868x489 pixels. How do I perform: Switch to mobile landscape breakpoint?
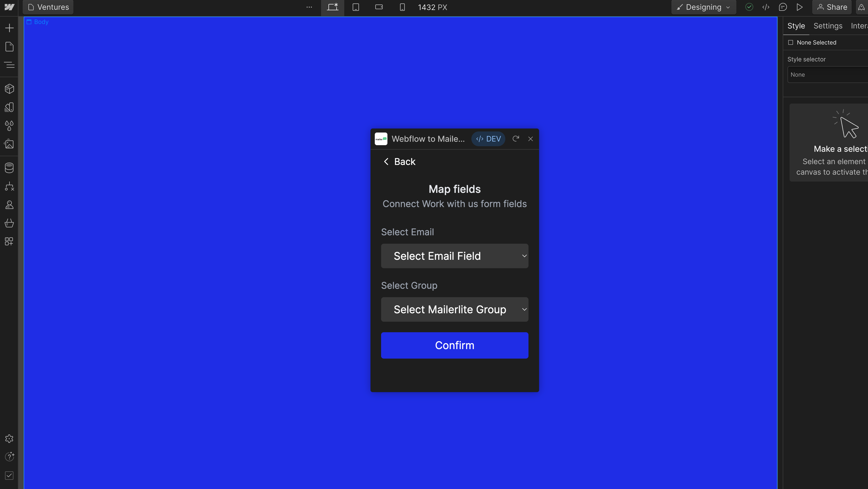[x=379, y=7]
